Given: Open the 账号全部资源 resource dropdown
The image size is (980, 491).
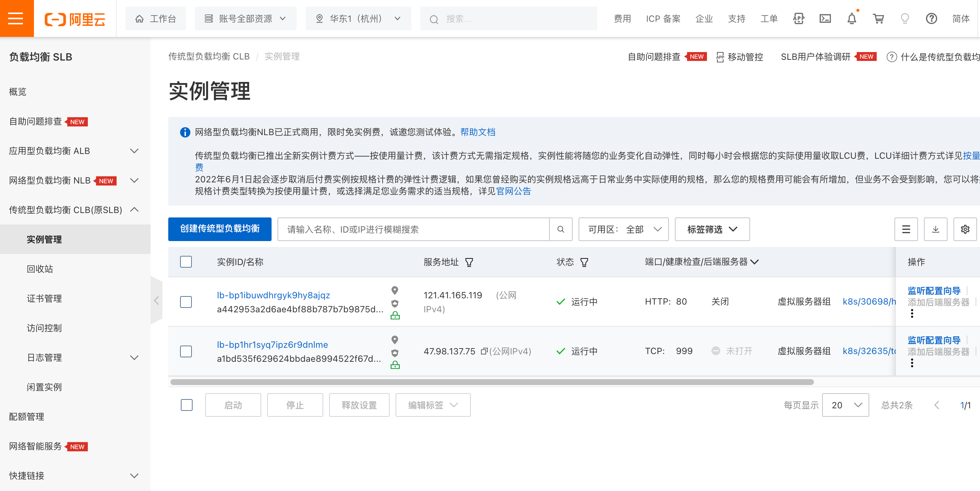Looking at the screenshot, I should pyautogui.click(x=245, y=18).
